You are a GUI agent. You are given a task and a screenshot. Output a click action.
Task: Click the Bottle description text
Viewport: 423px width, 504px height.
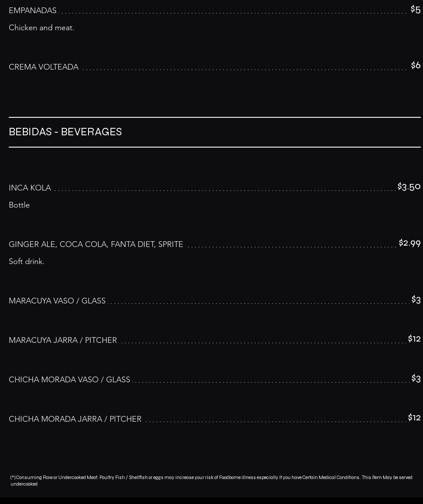point(19,205)
